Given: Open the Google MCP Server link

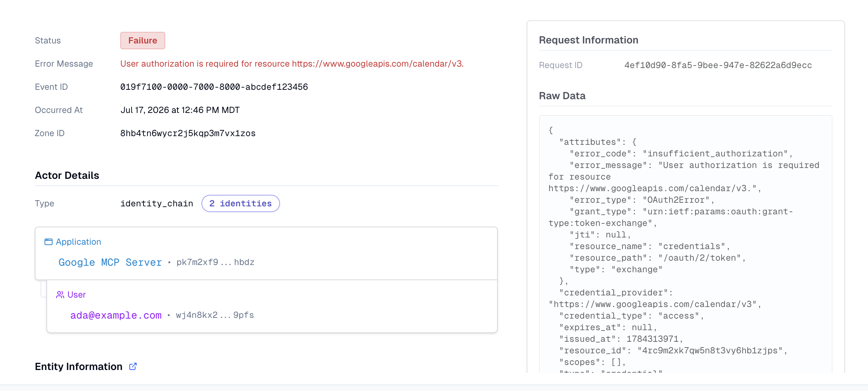Looking at the screenshot, I should [110, 262].
